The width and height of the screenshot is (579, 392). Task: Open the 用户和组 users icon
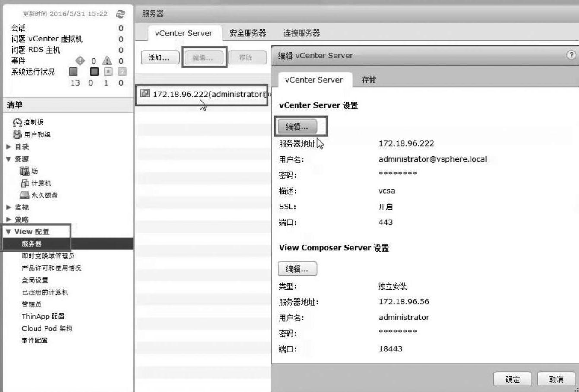coord(17,134)
